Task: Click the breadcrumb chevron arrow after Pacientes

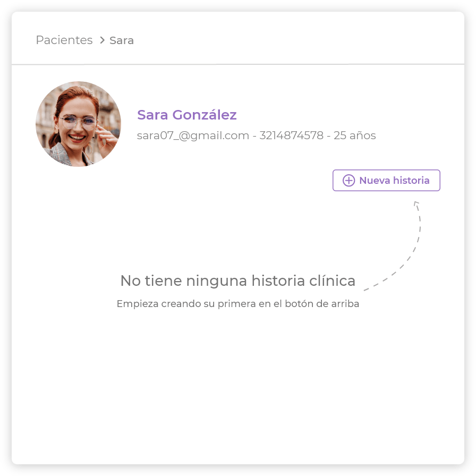Action: [x=103, y=40]
